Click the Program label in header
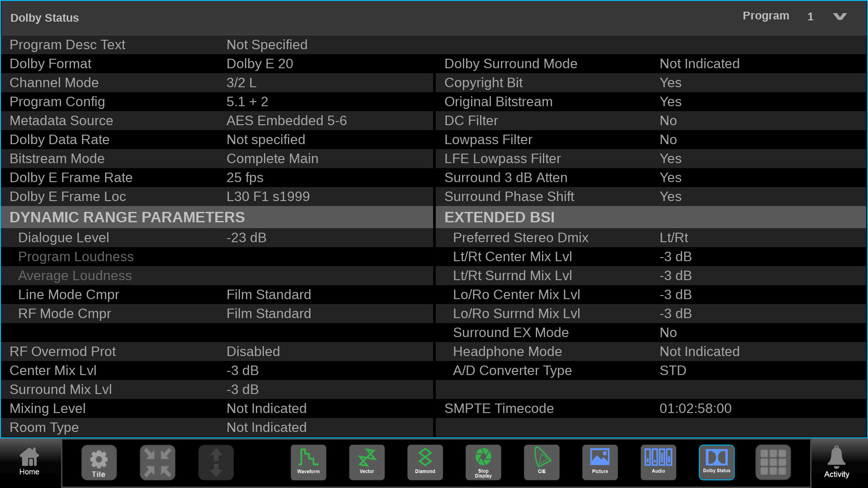The image size is (868, 488). point(765,16)
